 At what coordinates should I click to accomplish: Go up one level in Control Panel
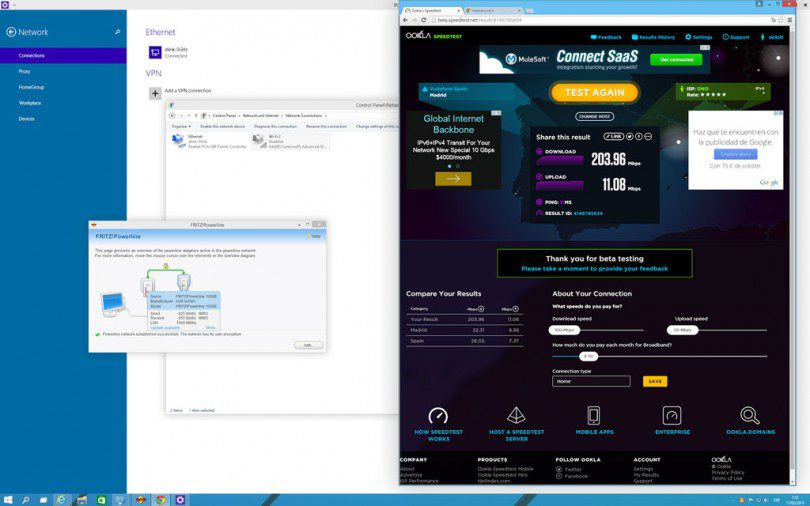coord(196,116)
